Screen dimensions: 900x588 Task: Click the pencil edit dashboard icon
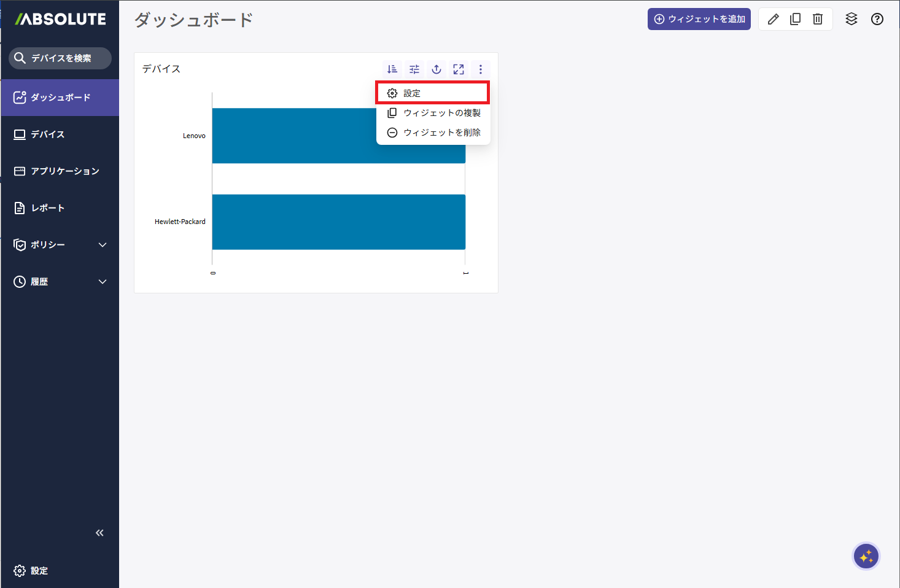tap(774, 19)
